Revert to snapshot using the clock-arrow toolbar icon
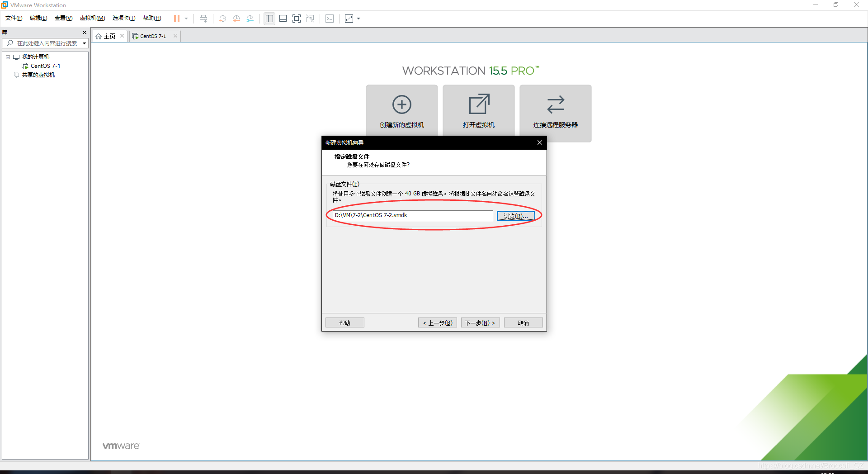 (236, 19)
